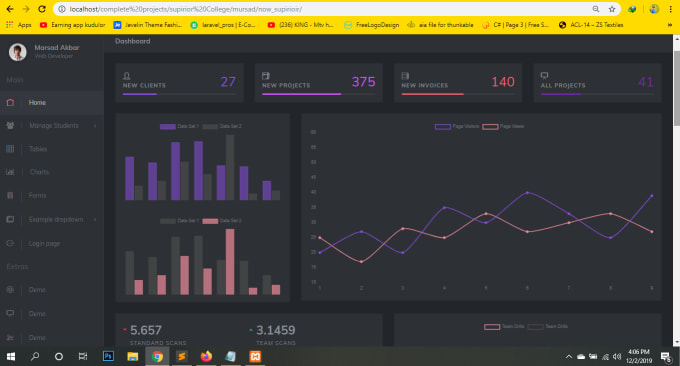Show more bookmarks with the chevron

coord(670,25)
